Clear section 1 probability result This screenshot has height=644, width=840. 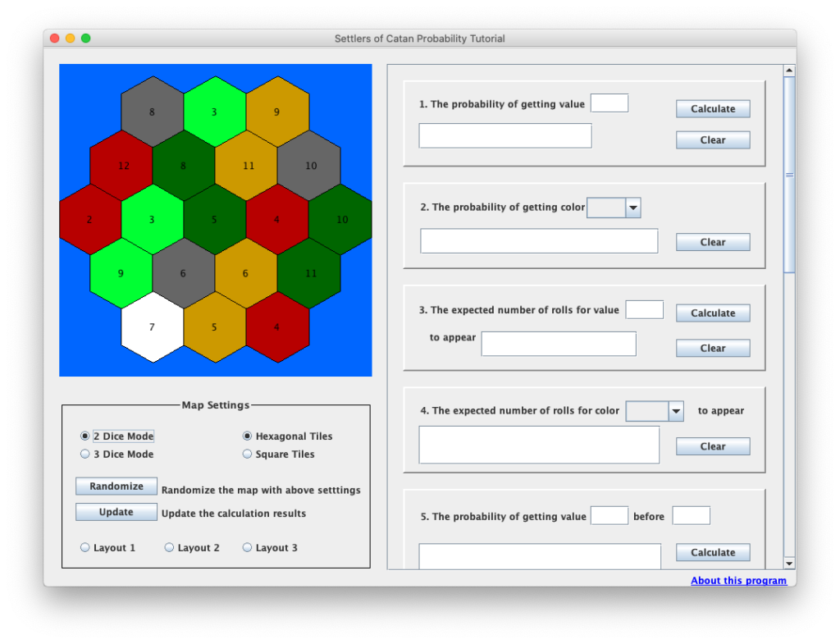point(713,139)
